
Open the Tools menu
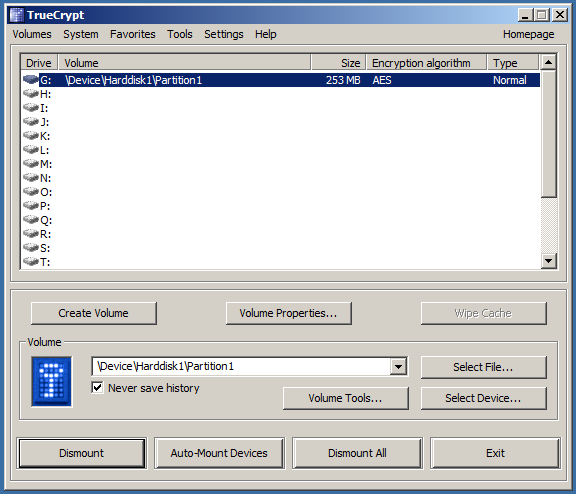point(180,34)
